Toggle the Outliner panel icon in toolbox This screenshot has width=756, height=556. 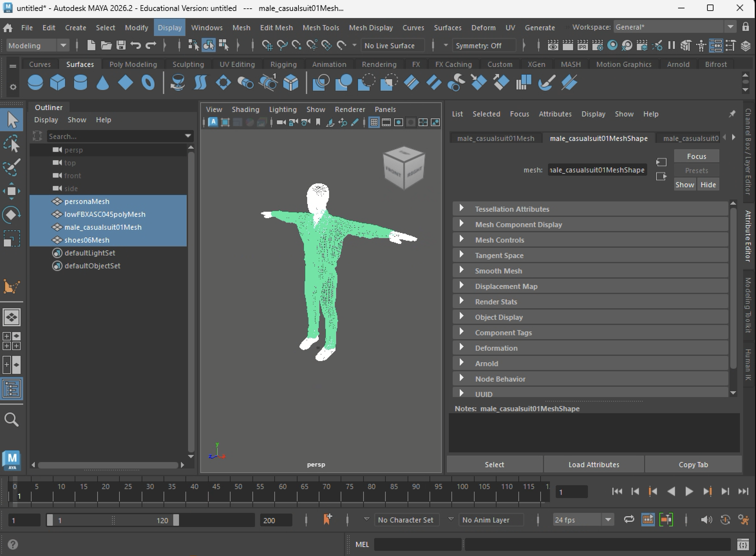click(x=12, y=388)
